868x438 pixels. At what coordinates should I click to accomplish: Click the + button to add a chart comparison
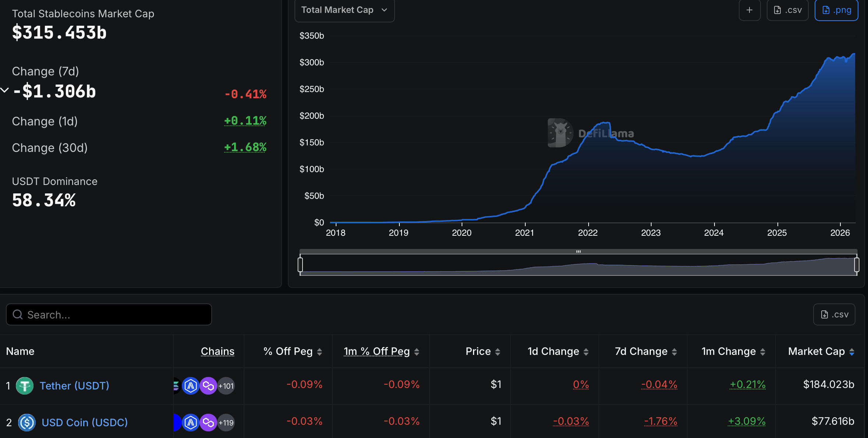(x=749, y=10)
